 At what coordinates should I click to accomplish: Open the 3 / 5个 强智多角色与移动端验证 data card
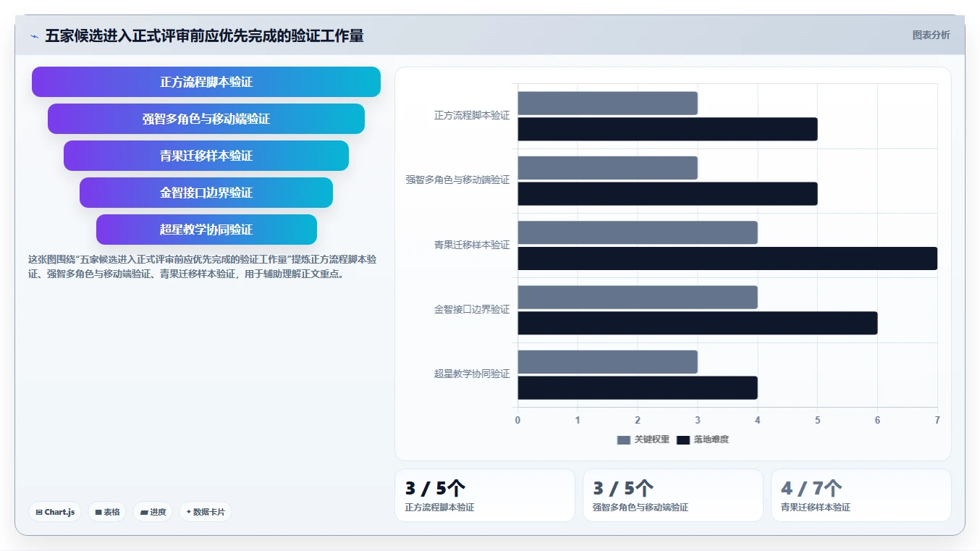click(x=673, y=495)
